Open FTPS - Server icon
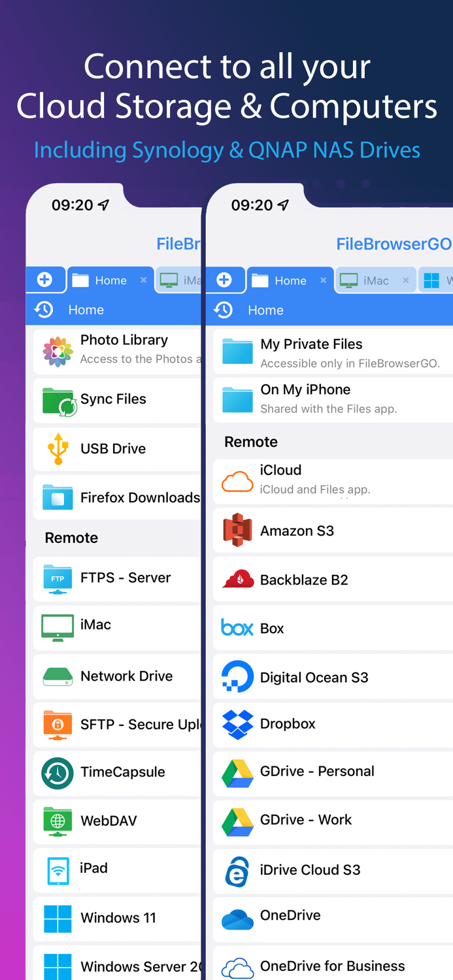 pos(58,579)
